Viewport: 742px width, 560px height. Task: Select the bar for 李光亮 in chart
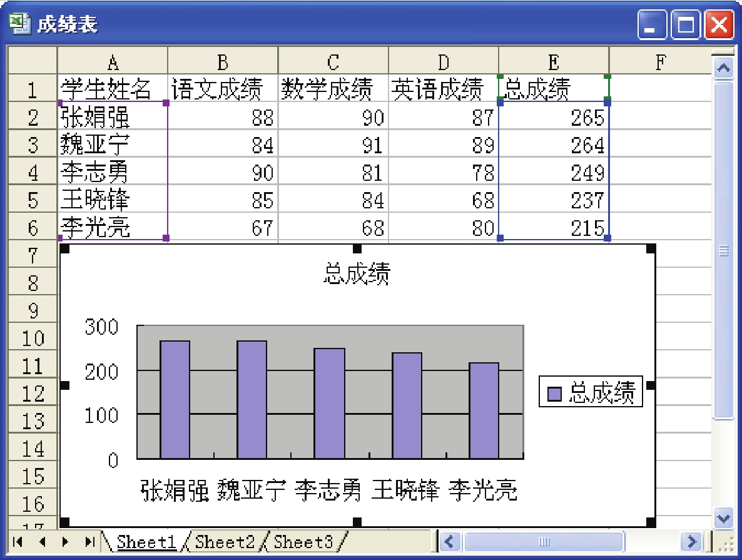(484, 411)
